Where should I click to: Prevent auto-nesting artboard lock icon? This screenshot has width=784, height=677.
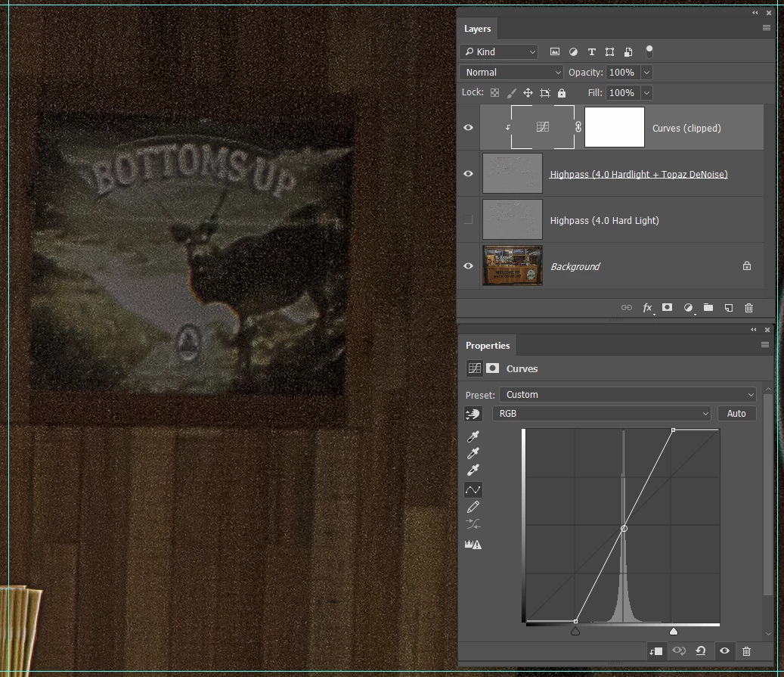(x=545, y=92)
